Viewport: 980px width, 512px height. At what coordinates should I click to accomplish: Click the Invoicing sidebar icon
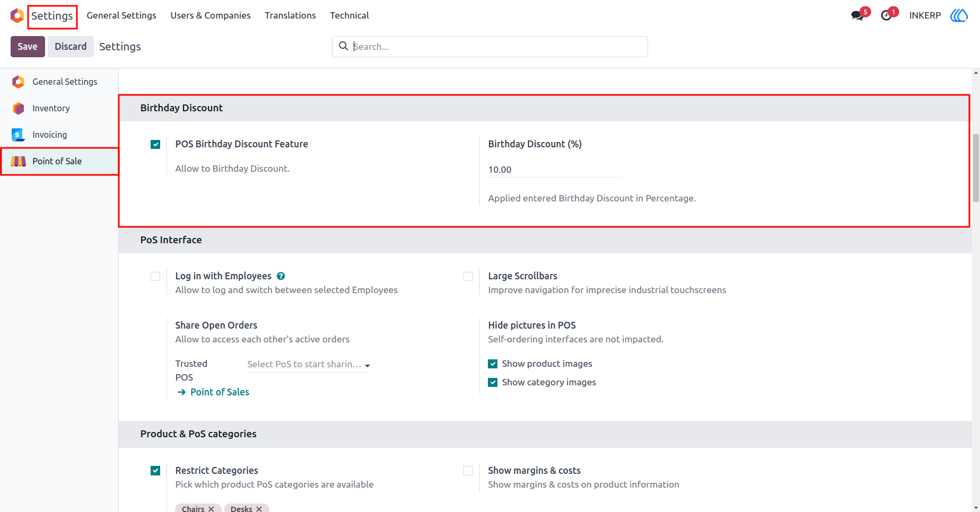click(18, 135)
